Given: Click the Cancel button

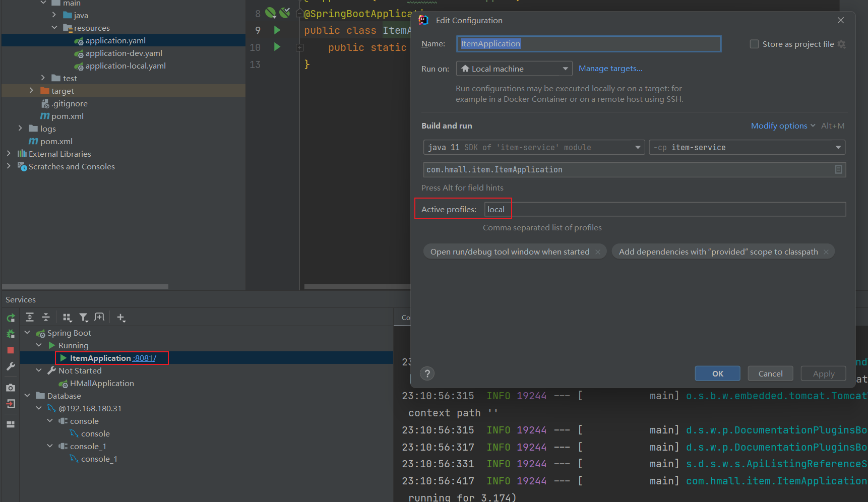Looking at the screenshot, I should 770,373.
